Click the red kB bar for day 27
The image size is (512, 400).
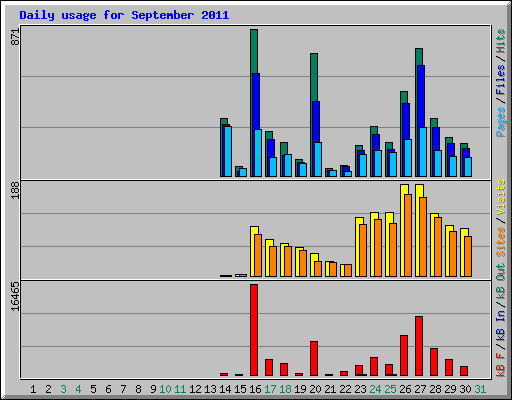tap(419, 346)
